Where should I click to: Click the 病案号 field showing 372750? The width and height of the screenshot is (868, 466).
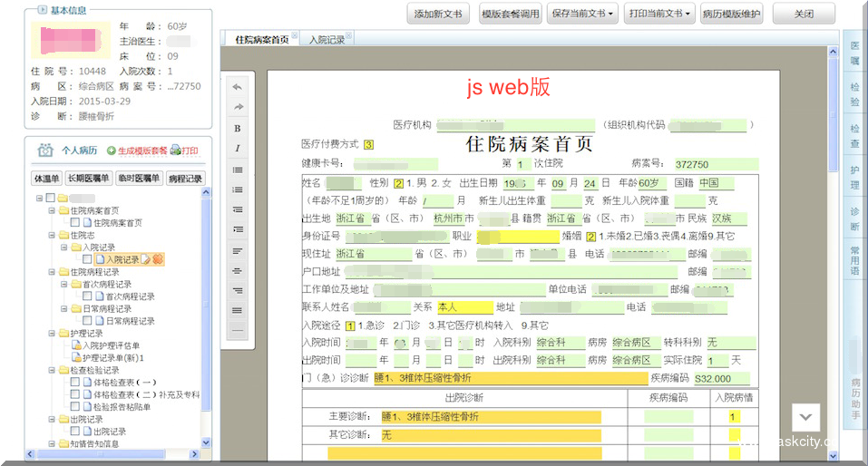point(716,164)
